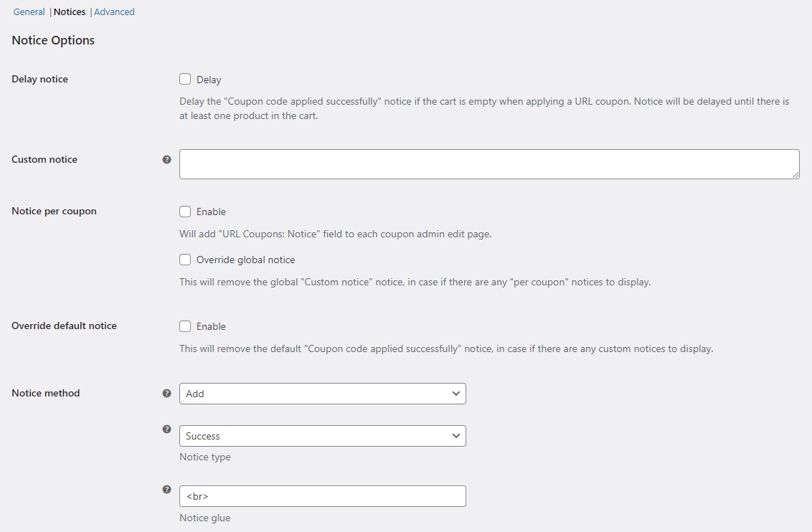
Task: Click the Notice Options heading
Action: tap(52, 40)
